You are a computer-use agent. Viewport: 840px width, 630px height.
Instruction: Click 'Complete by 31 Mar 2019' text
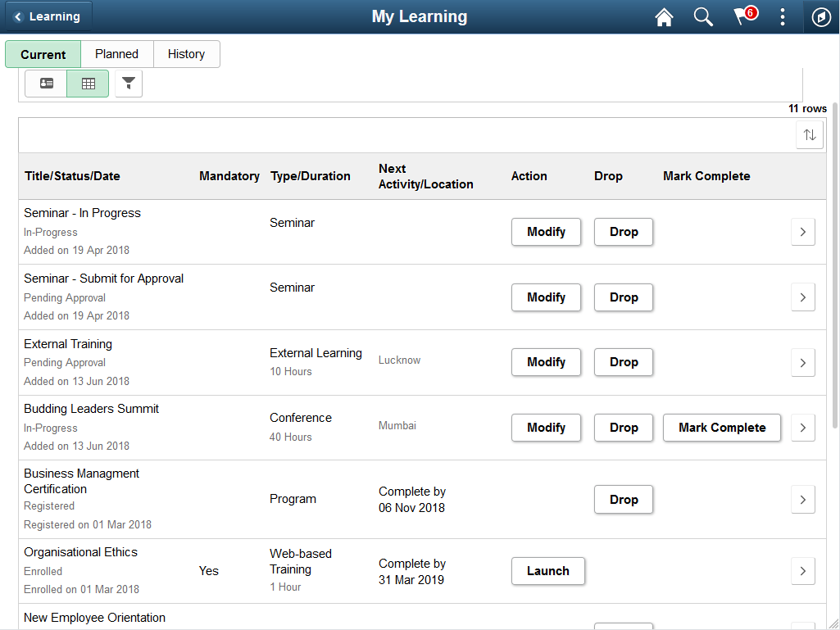click(412, 572)
